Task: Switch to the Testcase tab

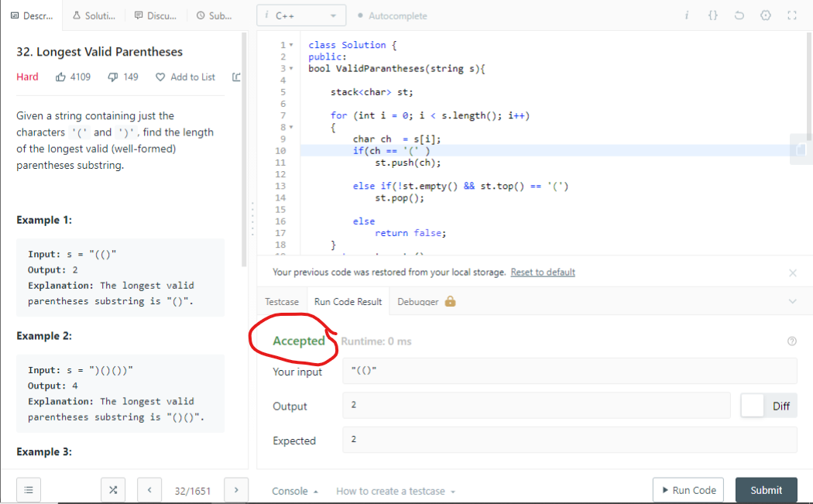Action: click(x=282, y=302)
